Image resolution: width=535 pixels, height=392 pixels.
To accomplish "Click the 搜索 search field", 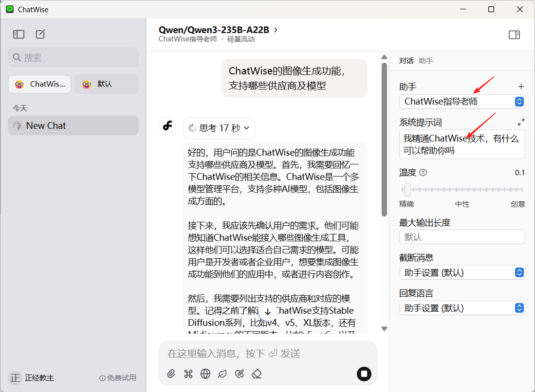I will (73, 57).
